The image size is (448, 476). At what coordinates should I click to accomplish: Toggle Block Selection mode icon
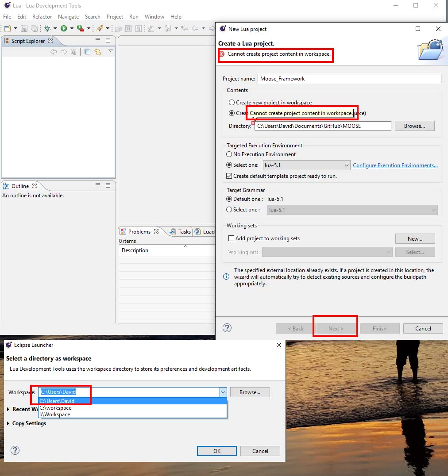click(x=128, y=29)
